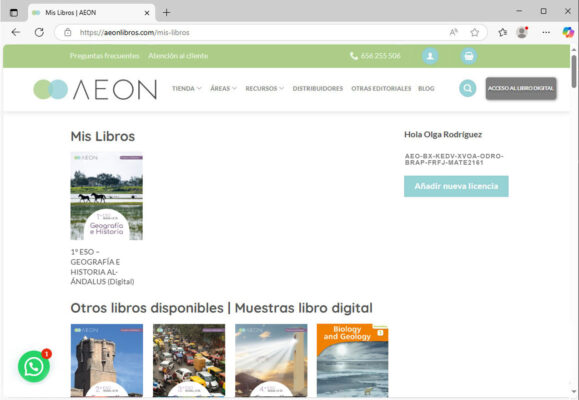Go back with browser back arrow

[x=16, y=33]
